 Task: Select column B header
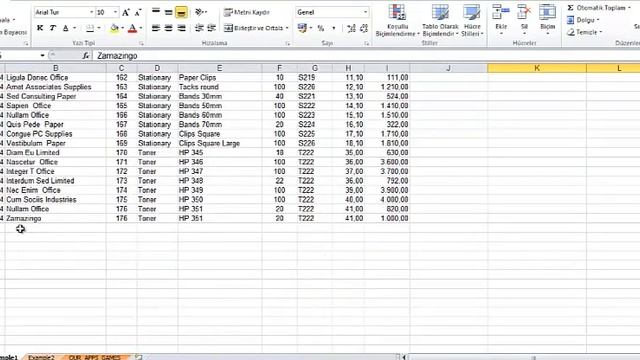tap(56, 68)
